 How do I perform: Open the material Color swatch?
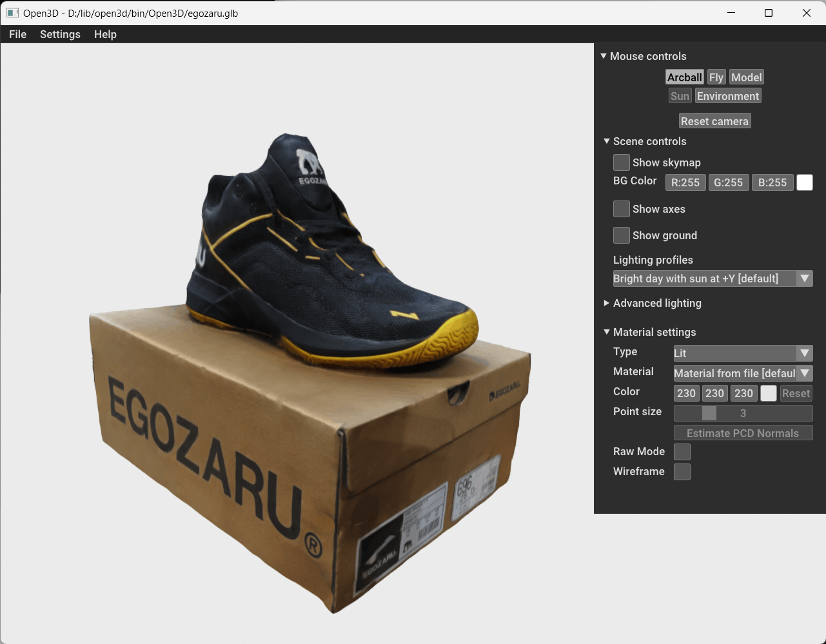pyautogui.click(x=769, y=393)
